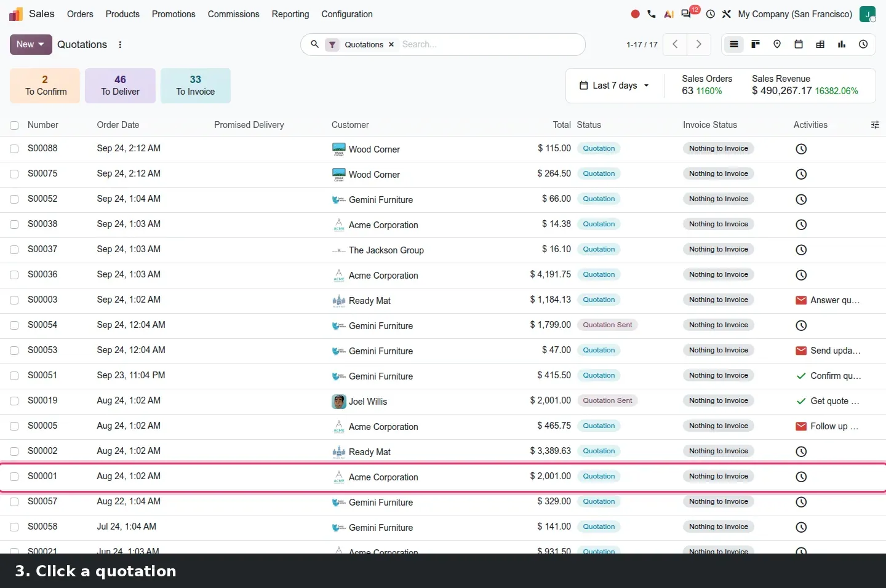Switch to list view
Viewport: 886px width, 588px height.
pos(734,44)
